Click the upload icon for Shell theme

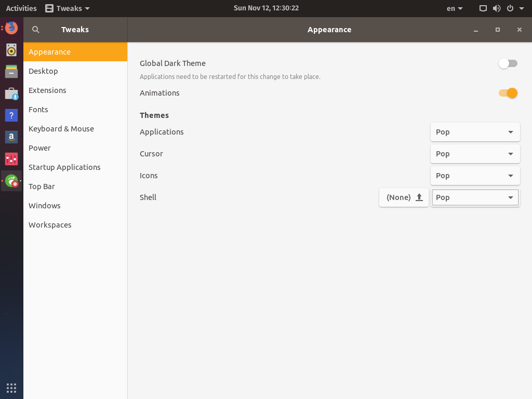pyautogui.click(x=419, y=197)
